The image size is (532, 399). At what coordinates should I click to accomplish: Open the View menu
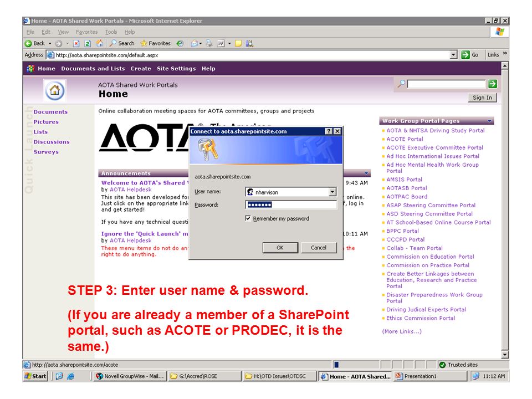click(63, 32)
